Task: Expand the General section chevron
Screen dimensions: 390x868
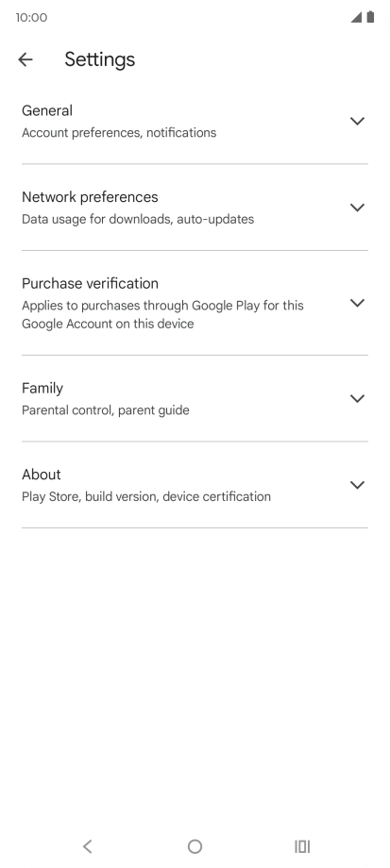Action: coord(357,121)
